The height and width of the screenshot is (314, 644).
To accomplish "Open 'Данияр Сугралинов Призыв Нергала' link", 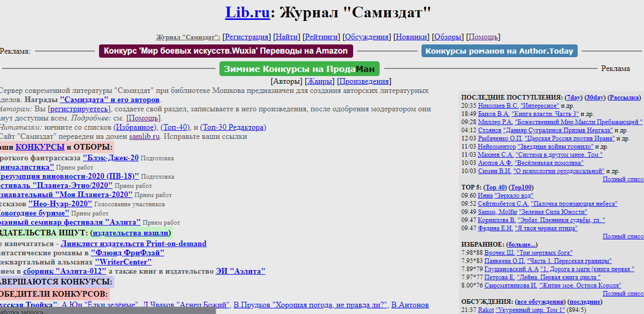I will pos(557,130).
